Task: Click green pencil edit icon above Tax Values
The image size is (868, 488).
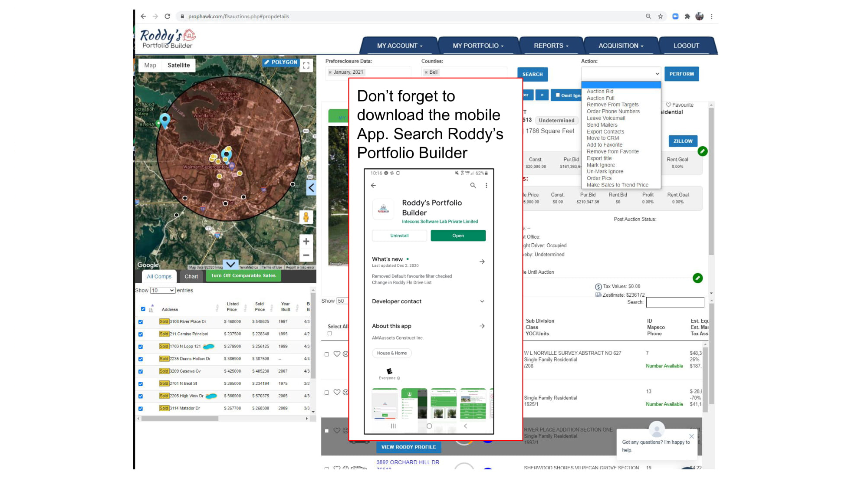Action: (697, 278)
